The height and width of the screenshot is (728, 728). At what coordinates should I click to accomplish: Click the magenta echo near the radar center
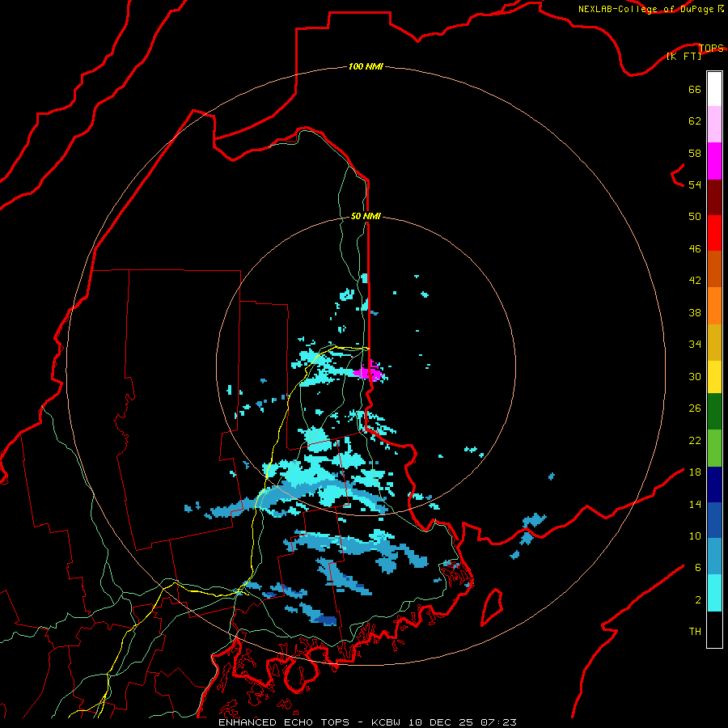(369, 373)
